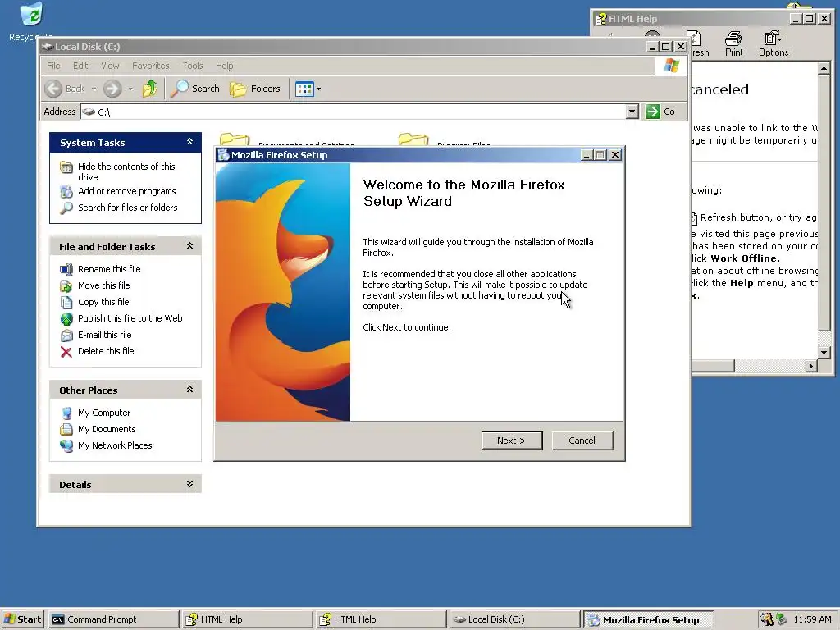Viewport: 840px width, 630px height.
Task: Collapse the File and Folder Tasks panel
Action: tap(189, 246)
